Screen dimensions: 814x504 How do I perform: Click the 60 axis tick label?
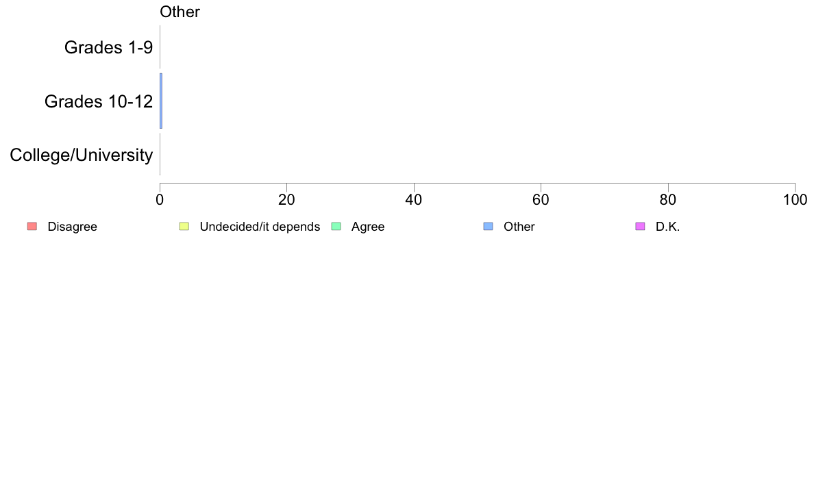tap(541, 200)
